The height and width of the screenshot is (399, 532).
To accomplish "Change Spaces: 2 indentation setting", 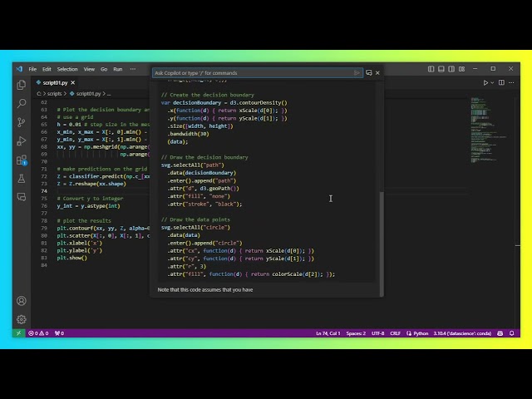I will click(x=356, y=333).
